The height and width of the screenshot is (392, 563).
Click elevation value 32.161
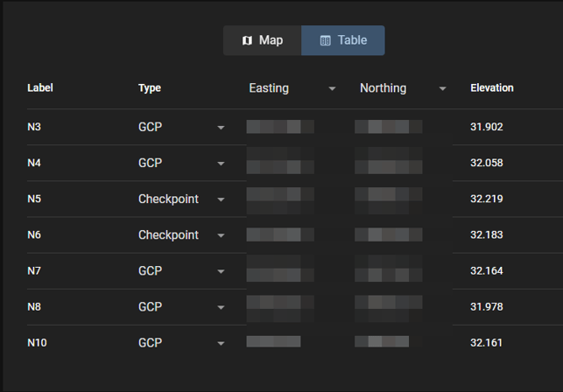[487, 343]
